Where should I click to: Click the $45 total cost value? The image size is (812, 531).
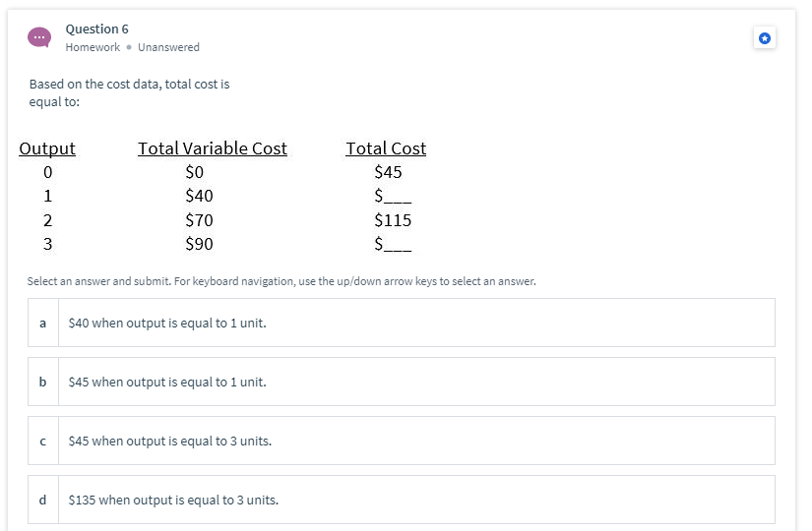coord(388,172)
